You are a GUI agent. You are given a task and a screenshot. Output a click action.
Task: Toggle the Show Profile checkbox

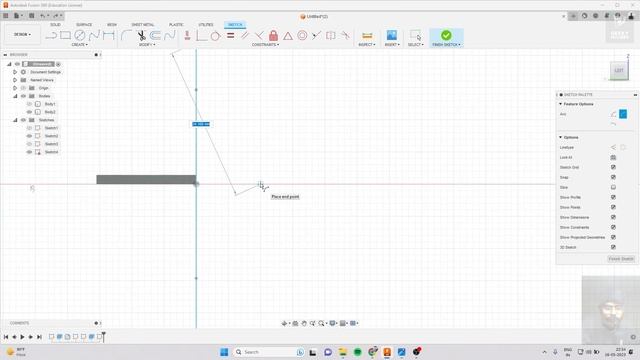click(613, 197)
